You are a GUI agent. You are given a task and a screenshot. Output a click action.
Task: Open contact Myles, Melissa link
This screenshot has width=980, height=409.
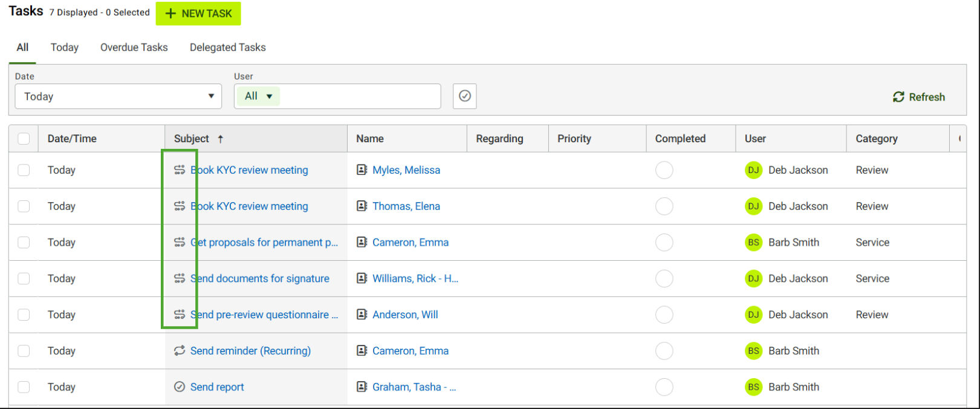(406, 170)
